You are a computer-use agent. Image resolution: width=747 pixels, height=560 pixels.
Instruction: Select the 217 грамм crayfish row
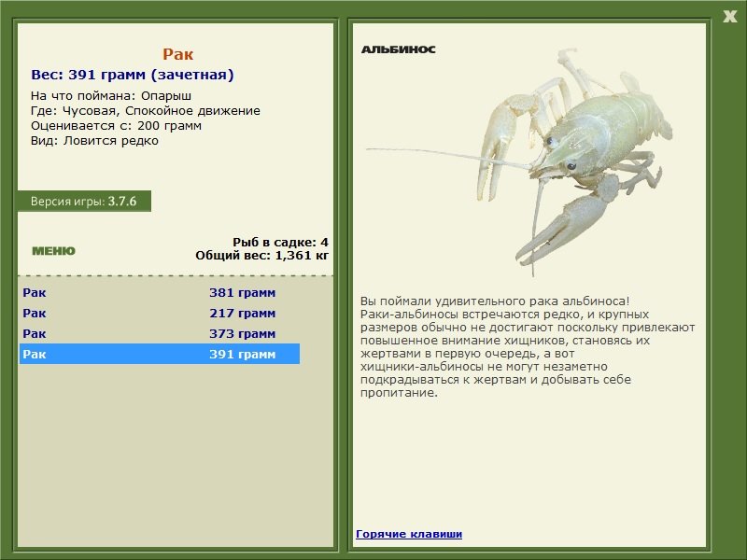point(159,313)
